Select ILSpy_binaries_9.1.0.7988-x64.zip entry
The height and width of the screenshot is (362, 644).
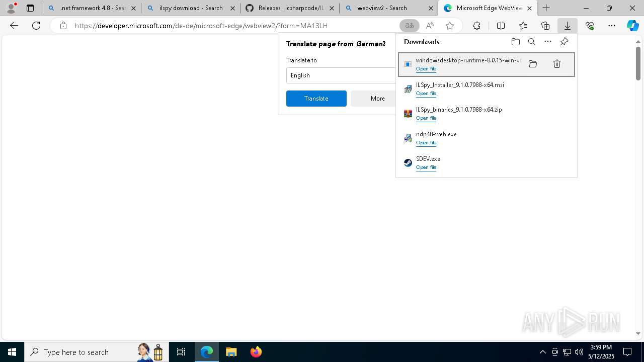[x=487, y=114]
